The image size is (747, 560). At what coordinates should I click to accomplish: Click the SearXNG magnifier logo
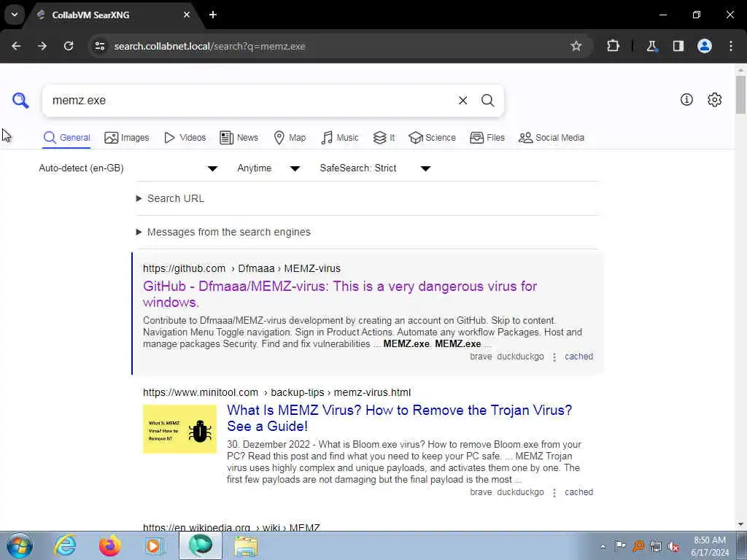pyautogui.click(x=20, y=101)
